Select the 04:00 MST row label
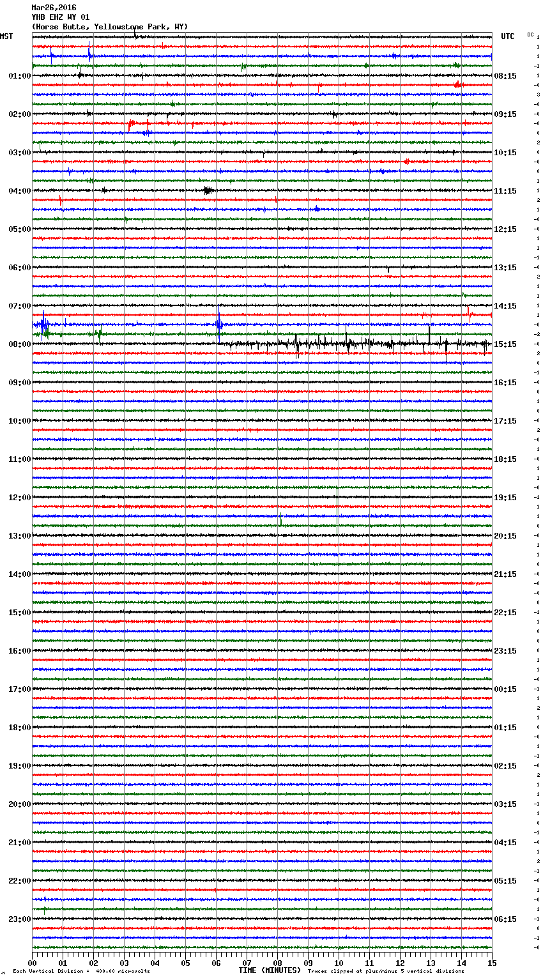Screen dimensions: 543x980 click(20, 191)
